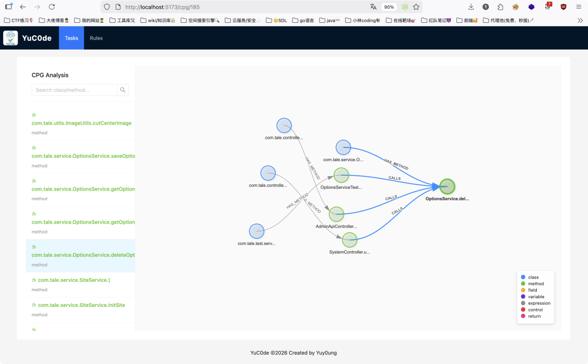This screenshot has width=588, height=364.
Task: Reload the page with the browser refresh icon
Action: coord(52,7)
